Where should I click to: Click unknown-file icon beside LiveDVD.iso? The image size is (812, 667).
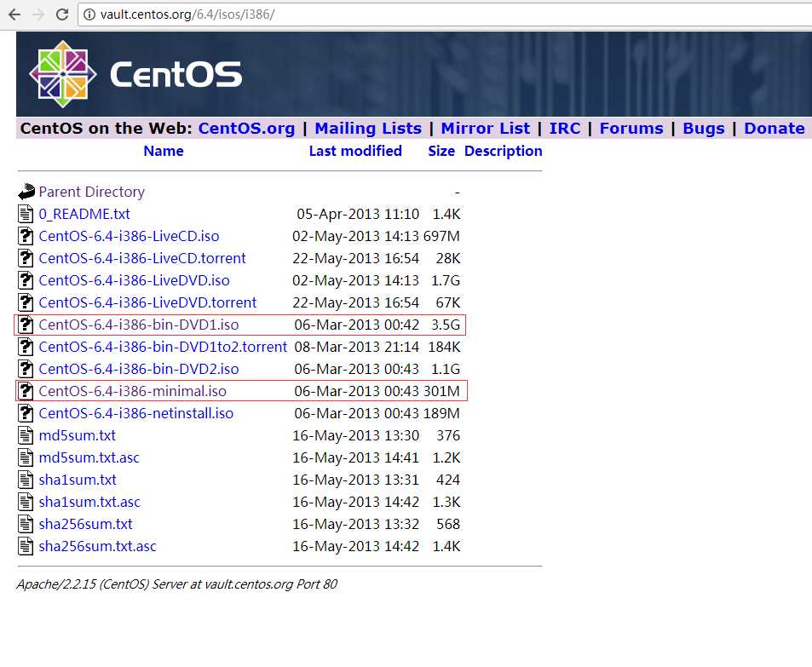pyautogui.click(x=26, y=280)
